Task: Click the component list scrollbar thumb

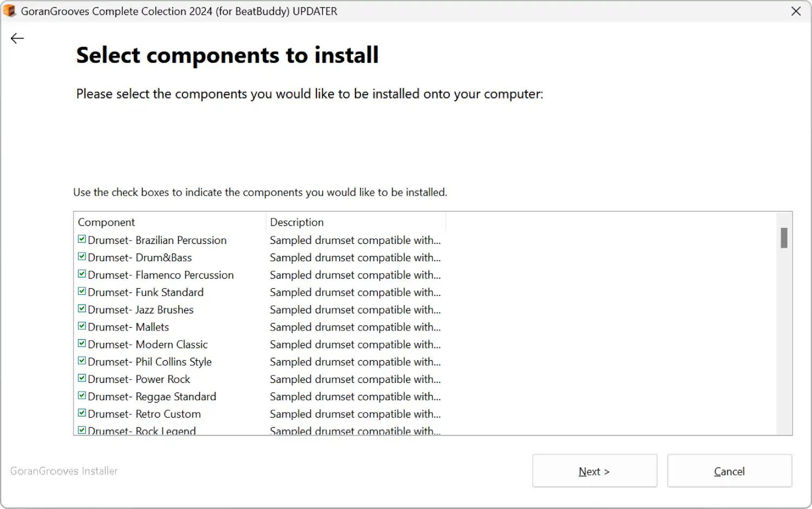Action: (784, 237)
